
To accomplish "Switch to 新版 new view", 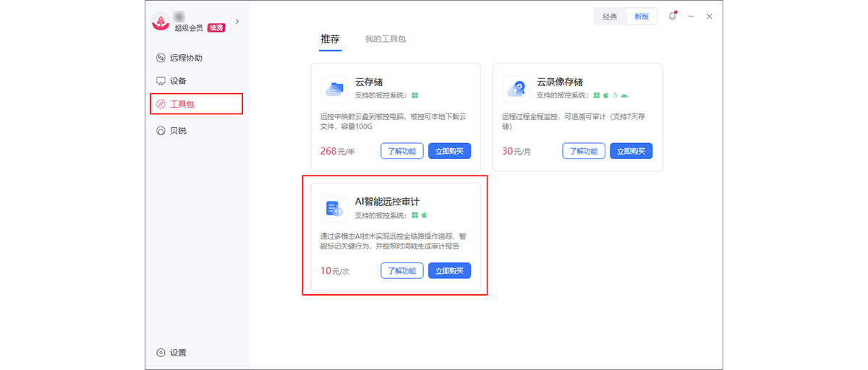I will pyautogui.click(x=642, y=17).
